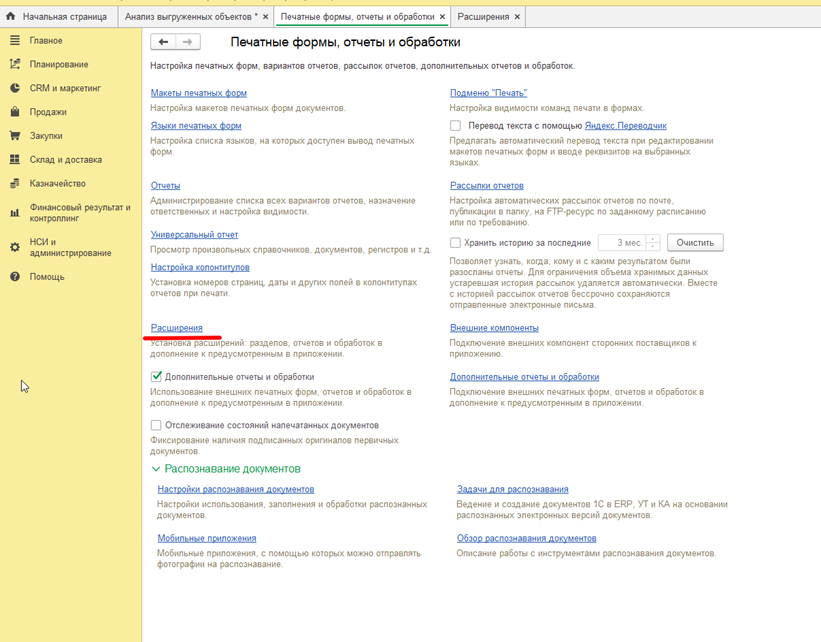This screenshot has width=821, height=642.
Task: Collapse the Распознавание документов section
Action: point(156,469)
